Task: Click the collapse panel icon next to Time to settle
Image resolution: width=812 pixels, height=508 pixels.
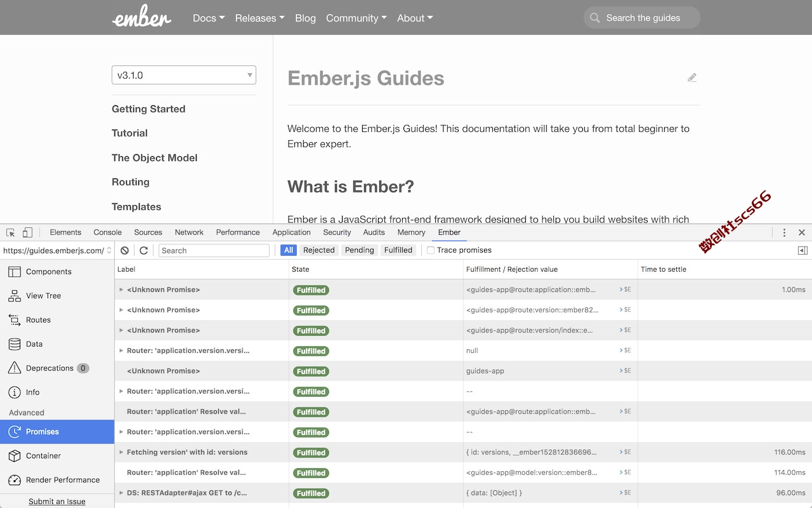Action: (802, 250)
